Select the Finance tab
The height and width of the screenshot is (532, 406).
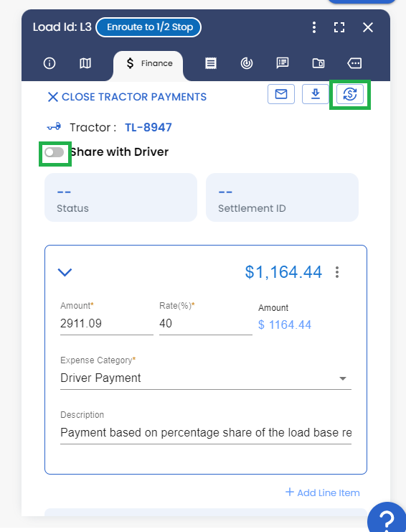[x=149, y=63]
